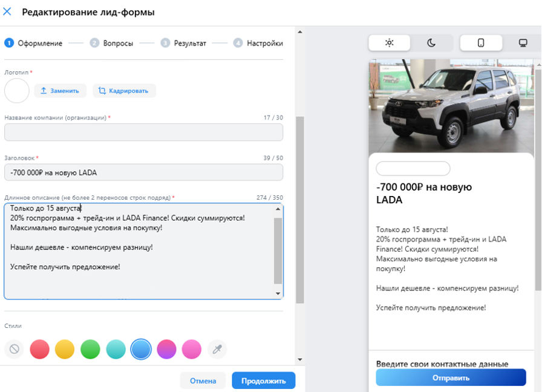The height and width of the screenshot is (392, 542).
Task: Select mobile phone preview mode
Action: (x=481, y=43)
